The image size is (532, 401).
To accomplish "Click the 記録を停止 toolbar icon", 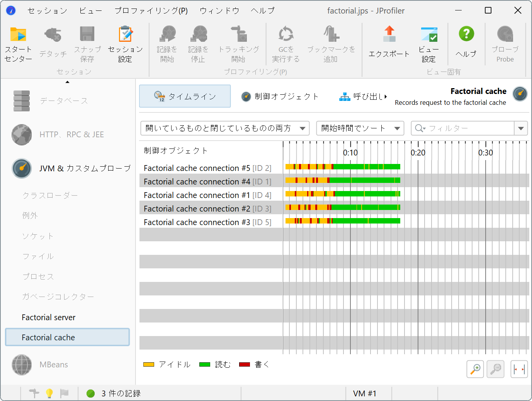I will point(198,34).
